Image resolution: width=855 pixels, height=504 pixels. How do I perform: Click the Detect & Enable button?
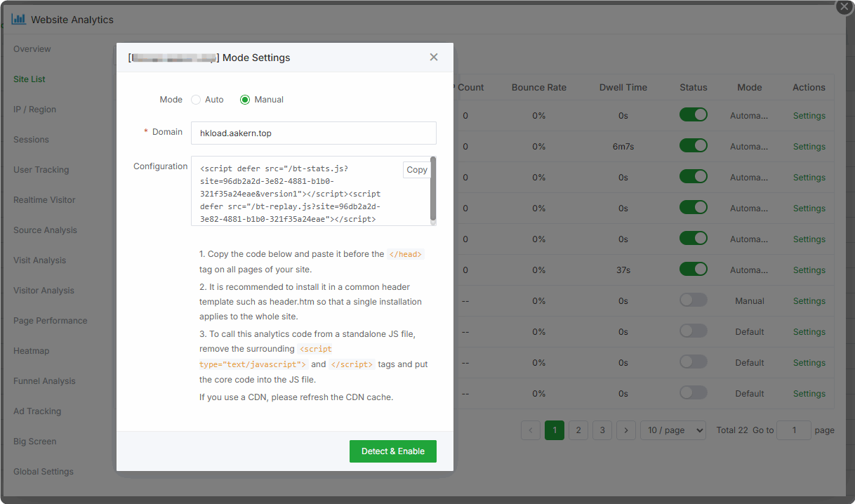pyautogui.click(x=393, y=451)
